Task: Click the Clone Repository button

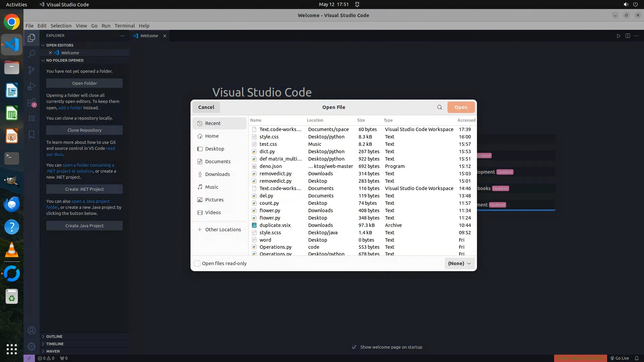Action: point(84,130)
